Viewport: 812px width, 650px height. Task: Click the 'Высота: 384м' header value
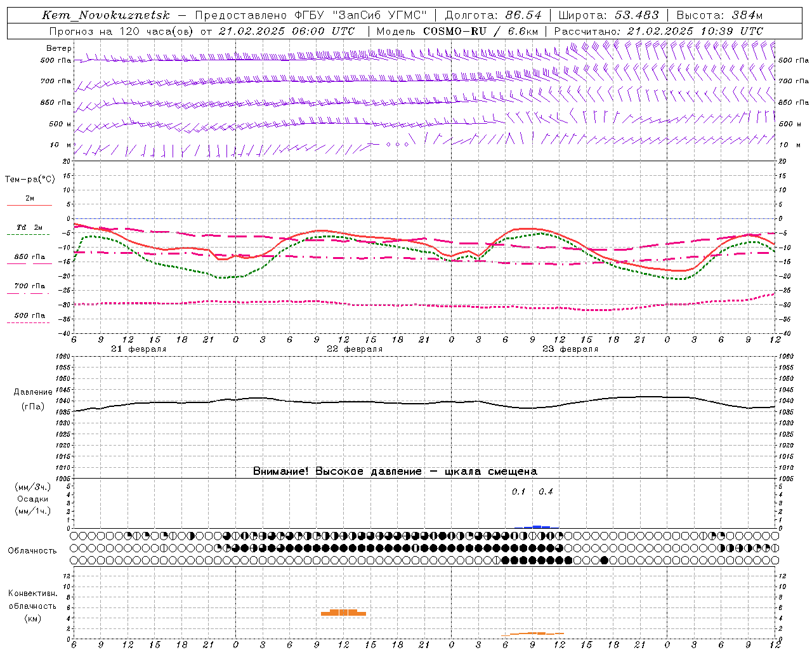[720, 15]
